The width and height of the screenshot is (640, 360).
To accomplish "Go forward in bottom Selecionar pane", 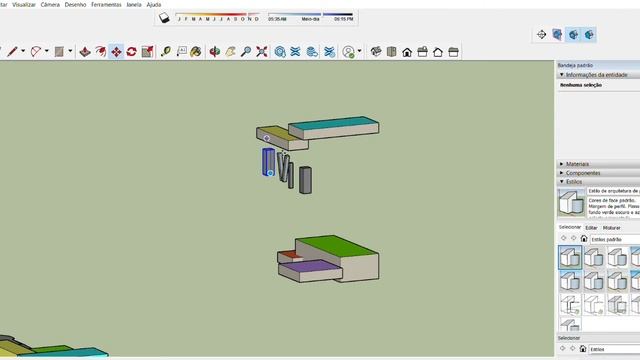I will tap(573, 349).
